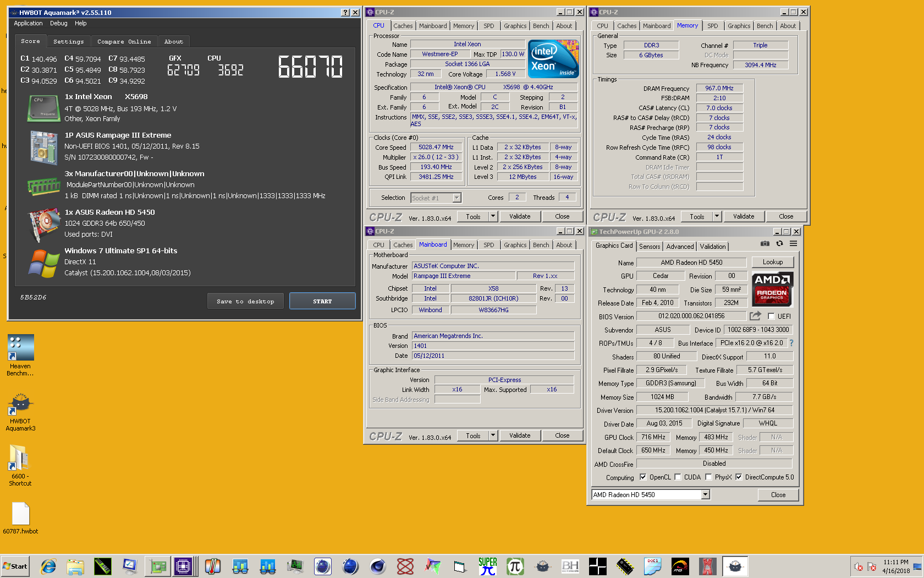Open Tools dropdown arrow in CPU-Z Memory window

pyautogui.click(x=717, y=216)
